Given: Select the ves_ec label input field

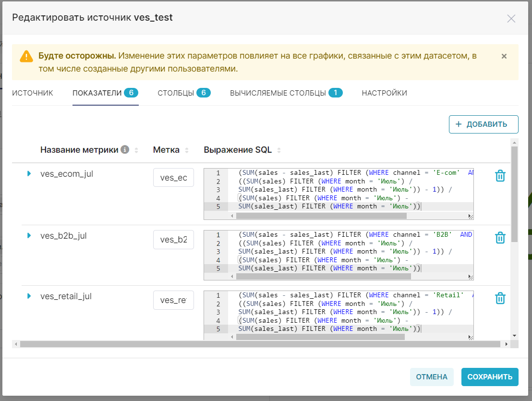Looking at the screenshot, I should (173, 177).
